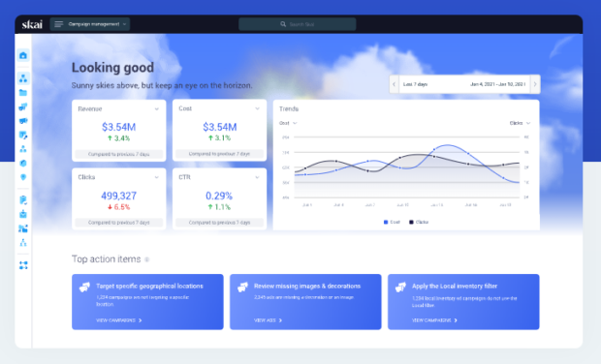The image size is (601, 364).
Task: Click the org chart outline sidebar icon
Action: click(23, 243)
